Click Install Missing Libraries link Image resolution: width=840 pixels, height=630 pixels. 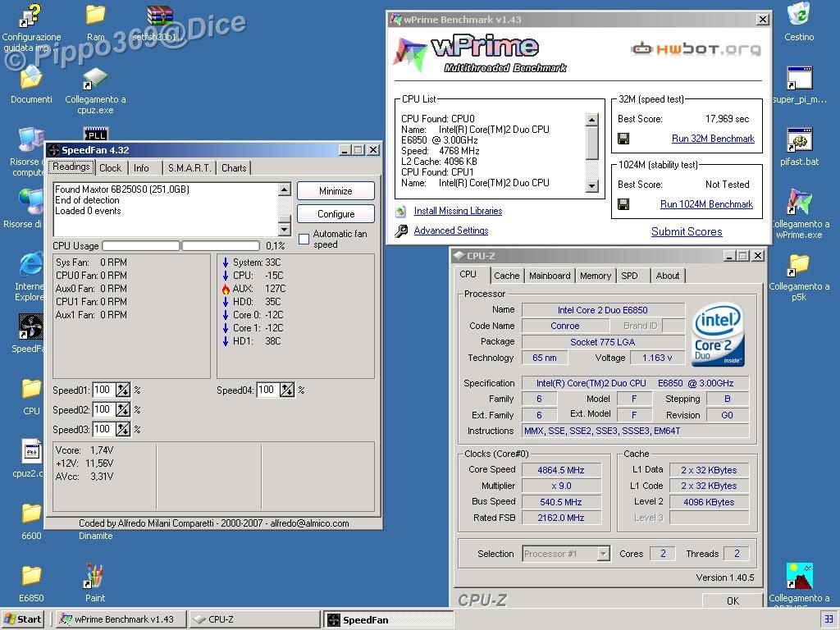coord(458,211)
